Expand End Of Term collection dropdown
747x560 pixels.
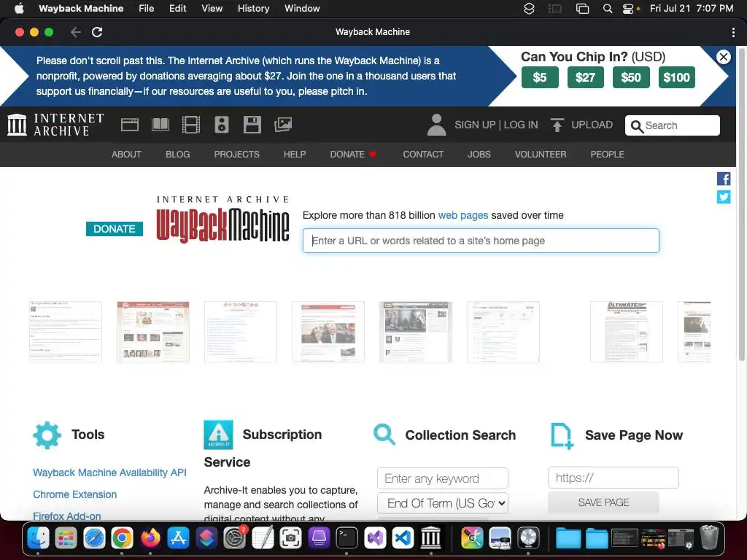[x=443, y=503]
